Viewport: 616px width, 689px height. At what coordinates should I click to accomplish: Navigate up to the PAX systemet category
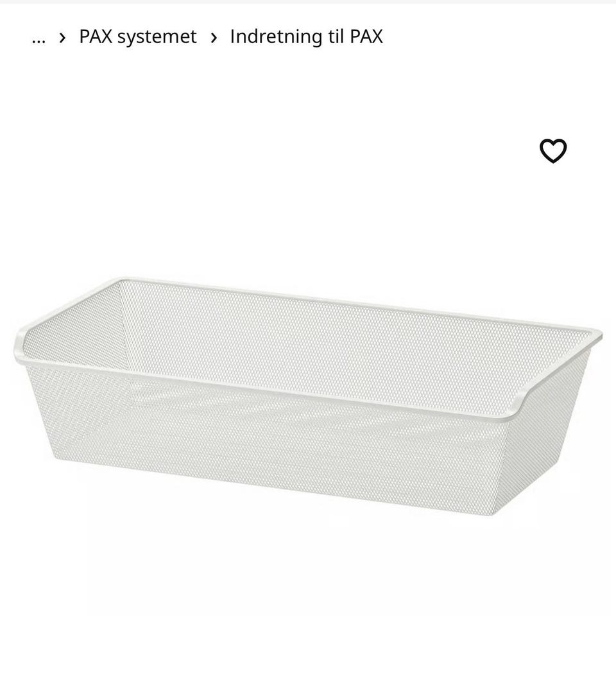click(x=138, y=37)
